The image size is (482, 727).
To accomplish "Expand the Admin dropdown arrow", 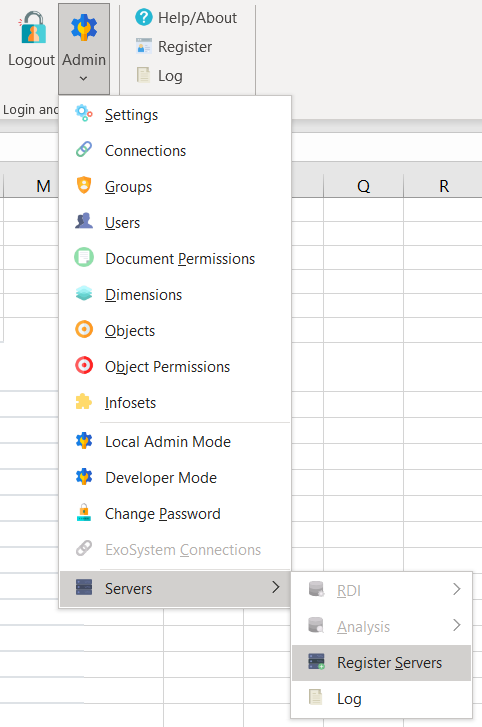I will click(x=83, y=78).
